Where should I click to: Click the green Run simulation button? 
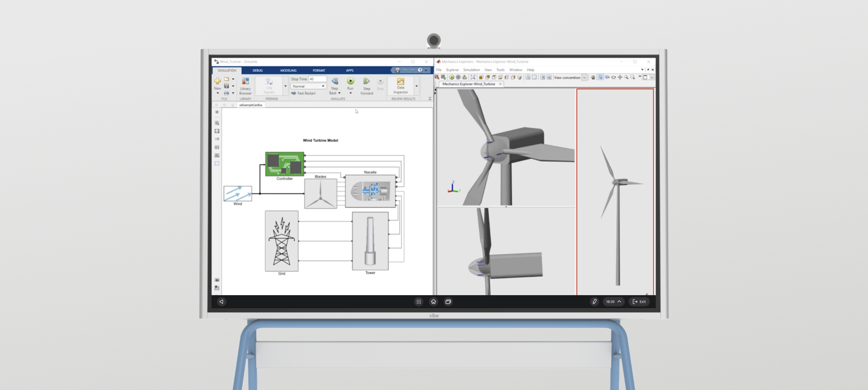pos(350,81)
